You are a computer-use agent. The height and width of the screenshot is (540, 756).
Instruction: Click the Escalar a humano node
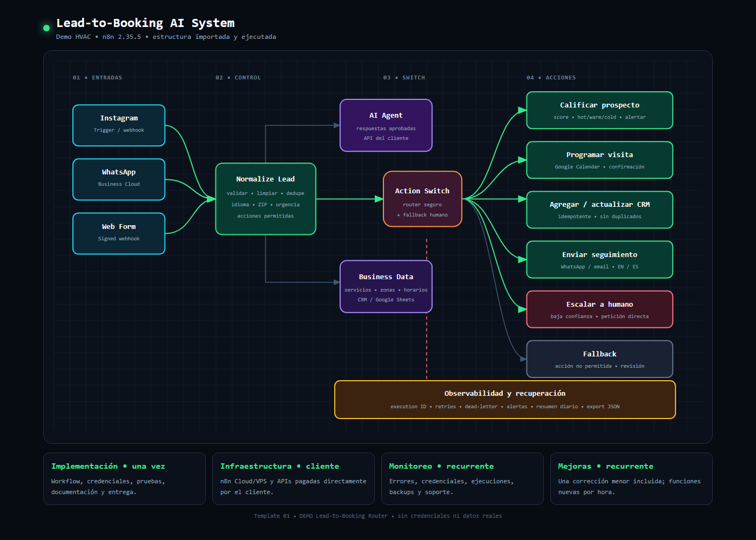pos(599,309)
